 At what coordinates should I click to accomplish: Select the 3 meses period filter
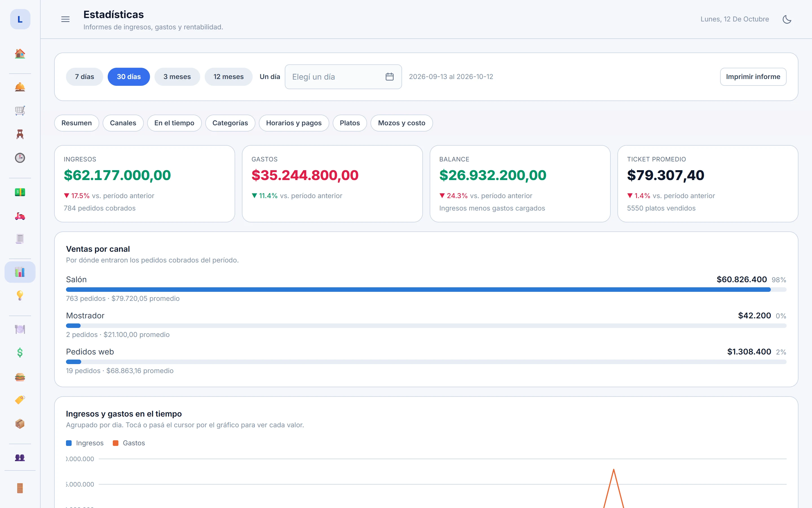click(177, 76)
